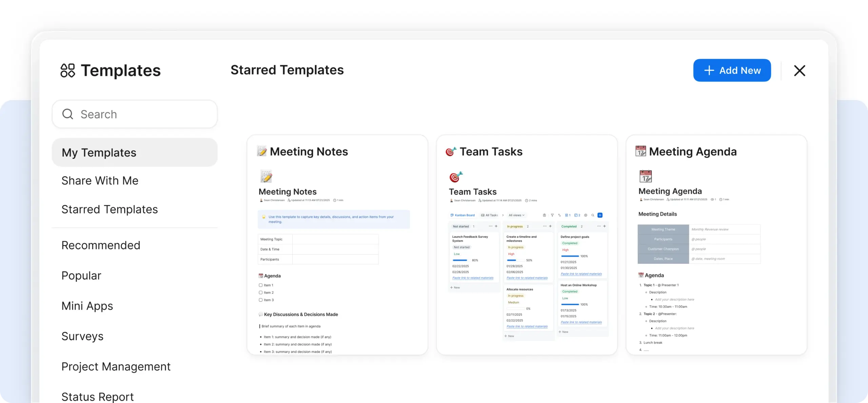The width and height of the screenshot is (868, 403).
Task: Toggle the Item 3 agenda checkbox
Action: point(261,300)
